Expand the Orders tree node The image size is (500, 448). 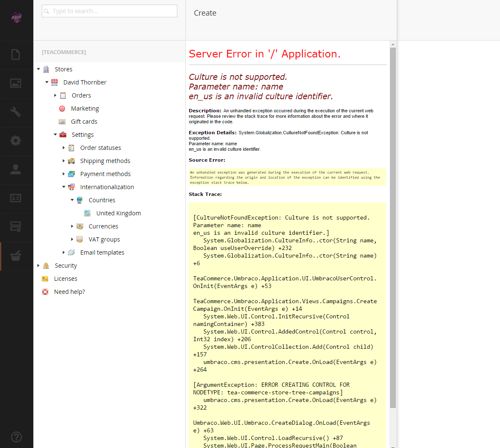click(55, 95)
